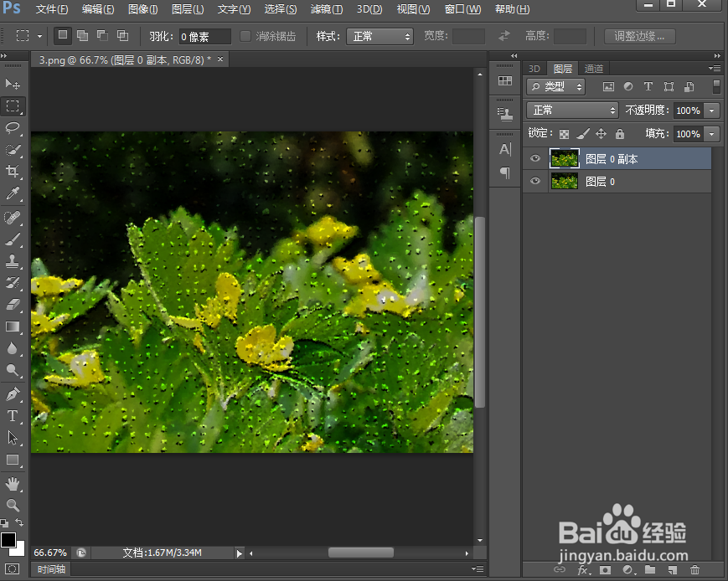Open the Character panel icon

click(x=504, y=149)
